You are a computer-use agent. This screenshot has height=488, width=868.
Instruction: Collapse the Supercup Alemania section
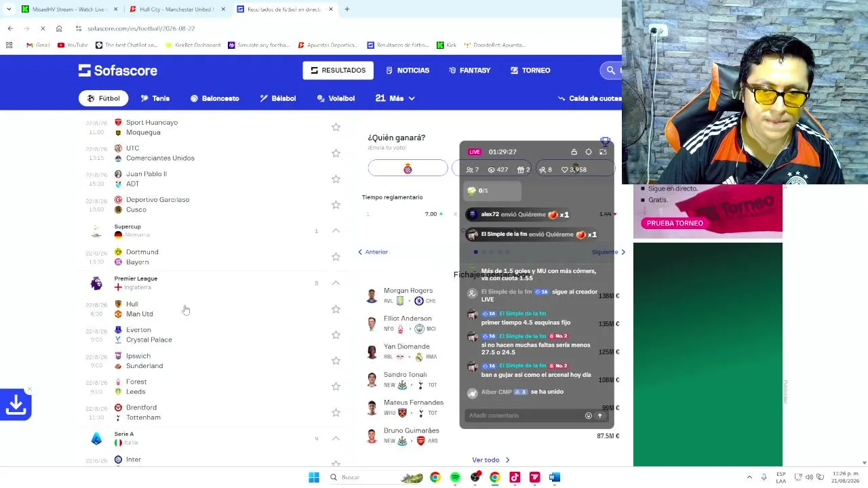(x=336, y=230)
